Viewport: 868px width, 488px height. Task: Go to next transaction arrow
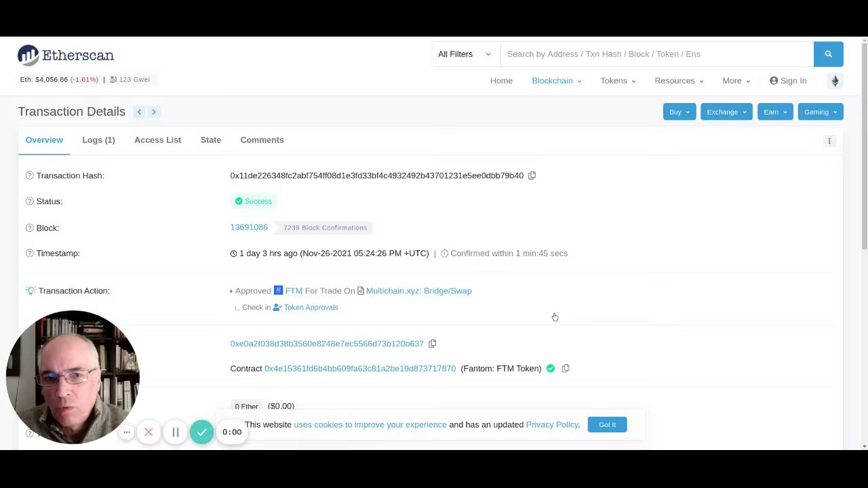tap(154, 112)
